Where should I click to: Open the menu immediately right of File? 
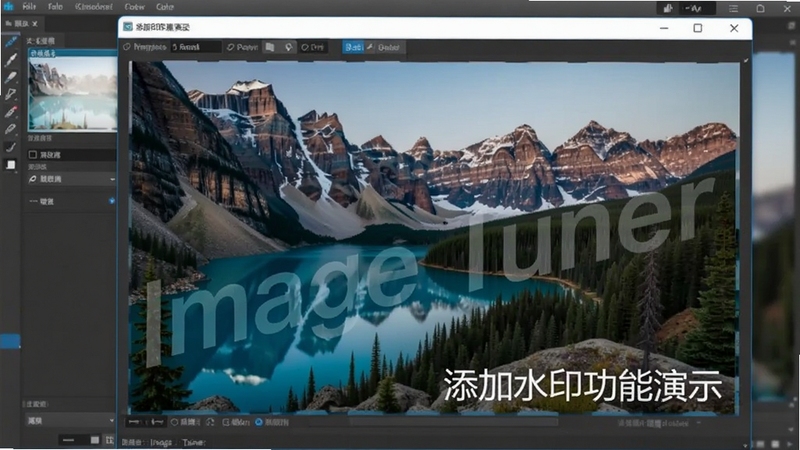coord(55,7)
